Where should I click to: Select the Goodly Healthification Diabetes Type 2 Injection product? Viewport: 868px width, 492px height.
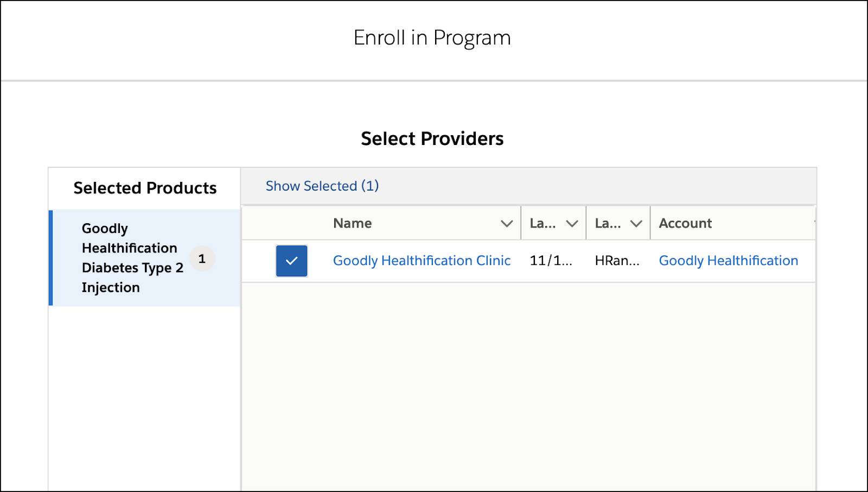pos(132,258)
